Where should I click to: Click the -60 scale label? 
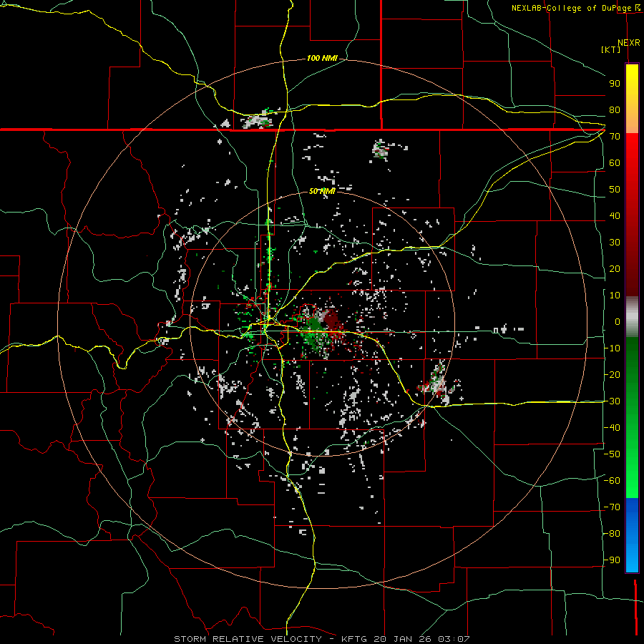coord(612,481)
